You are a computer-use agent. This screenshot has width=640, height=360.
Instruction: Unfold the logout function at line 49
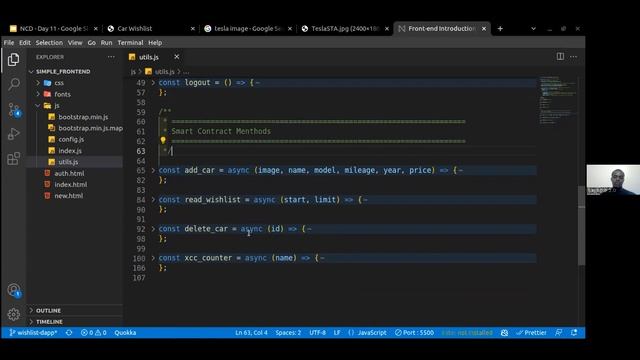[153, 82]
